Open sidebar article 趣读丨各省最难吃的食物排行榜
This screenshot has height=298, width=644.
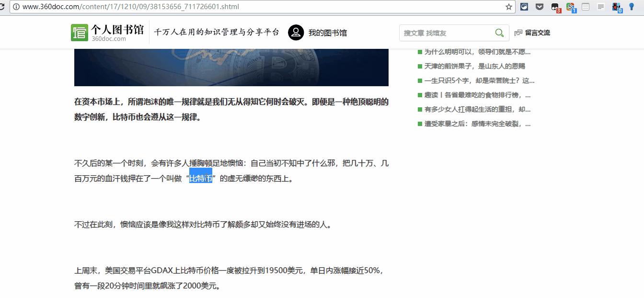[477, 95]
